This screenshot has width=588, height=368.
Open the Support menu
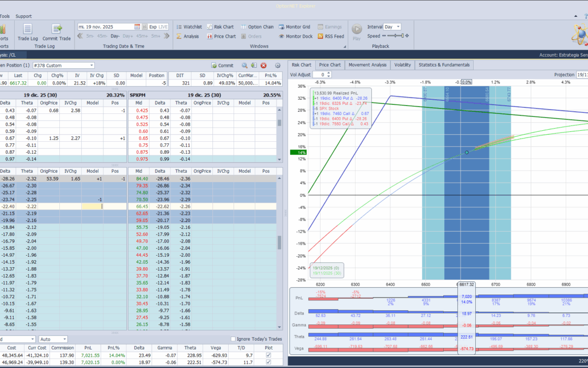23,16
